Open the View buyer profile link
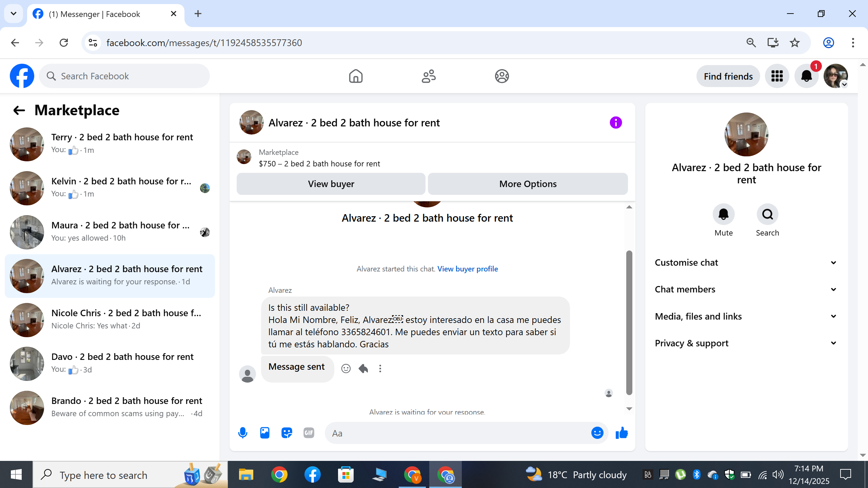The image size is (868, 488). [x=468, y=269]
